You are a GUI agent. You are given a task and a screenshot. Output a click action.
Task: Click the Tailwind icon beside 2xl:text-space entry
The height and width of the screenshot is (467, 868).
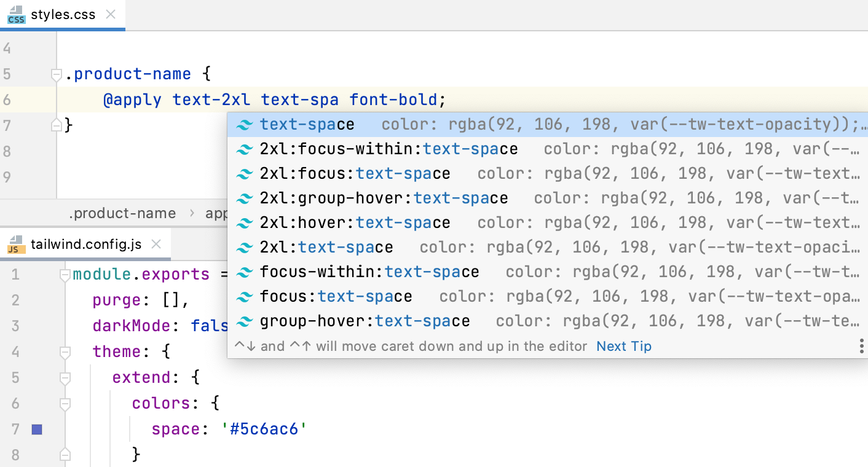coord(245,247)
